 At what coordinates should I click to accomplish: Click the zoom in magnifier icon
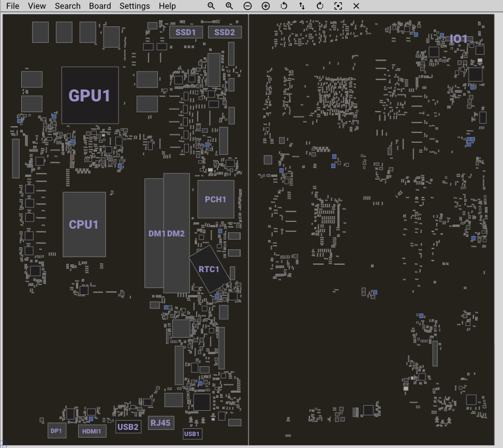tap(229, 6)
